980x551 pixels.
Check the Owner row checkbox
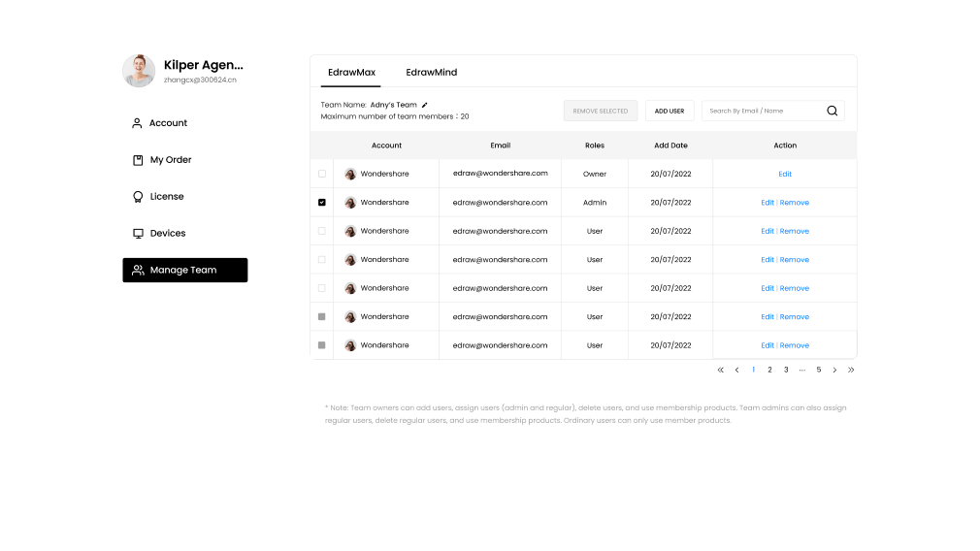322,174
